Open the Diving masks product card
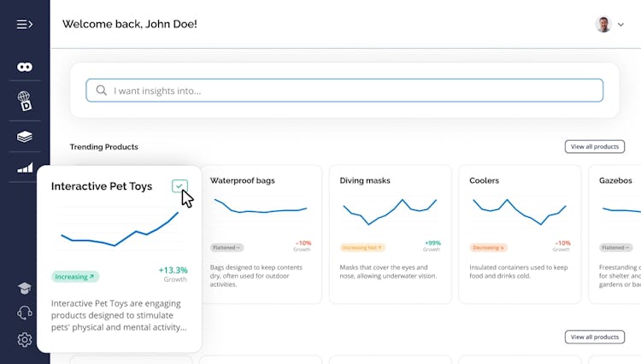Image resolution: width=641 pixels, height=364 pixels. coord(390,234)
